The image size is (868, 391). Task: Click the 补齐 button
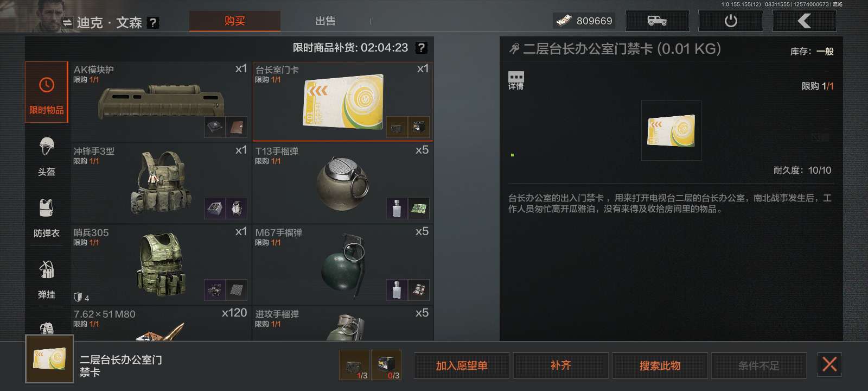[x=560, y=365]
